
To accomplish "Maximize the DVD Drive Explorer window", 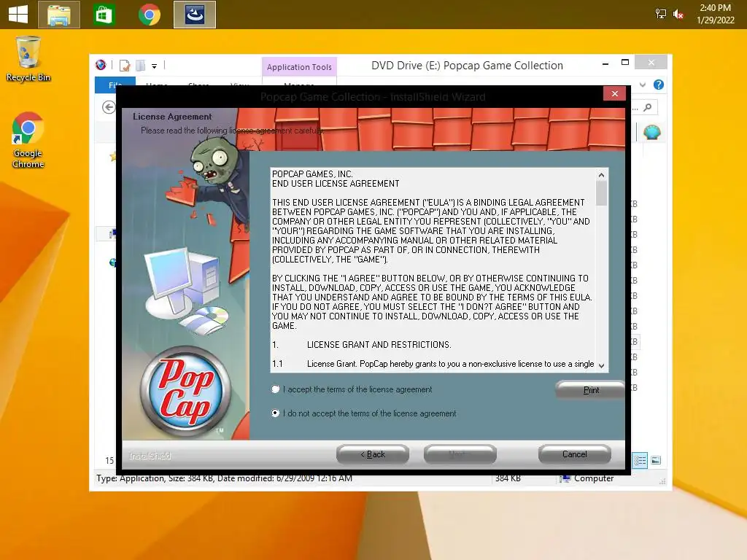I will click(x=625, y=63).
